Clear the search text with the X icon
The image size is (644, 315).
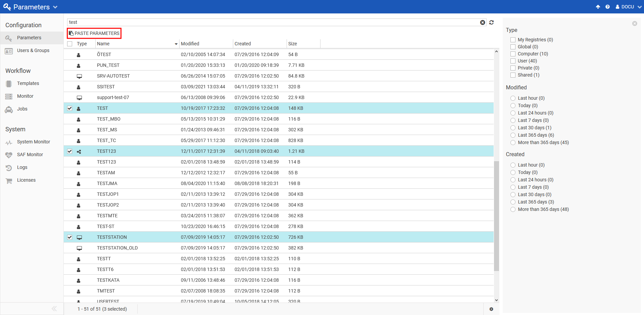(483, 22)
